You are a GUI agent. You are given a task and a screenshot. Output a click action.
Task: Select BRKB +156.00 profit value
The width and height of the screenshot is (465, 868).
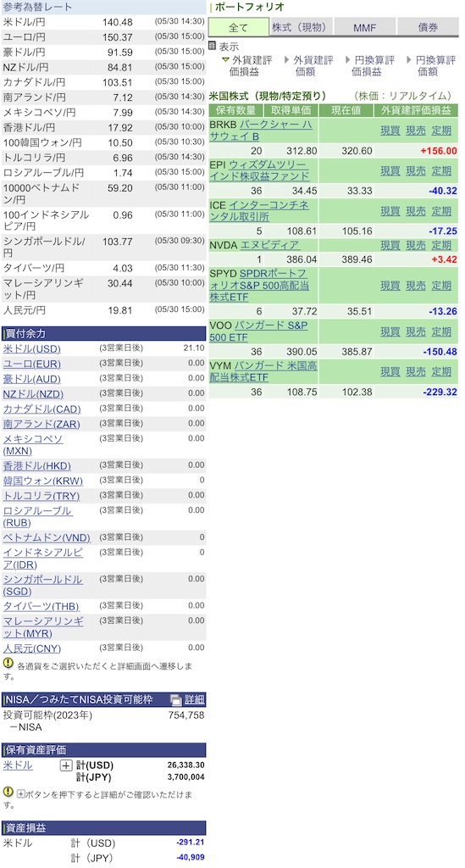tap(439, 151)
